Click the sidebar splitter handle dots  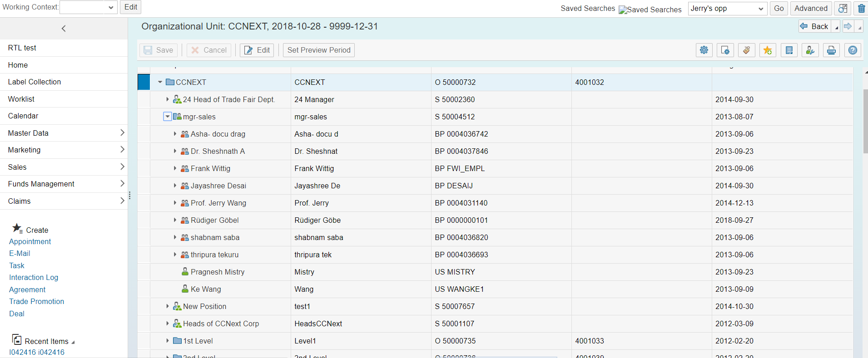pos(129,196)
